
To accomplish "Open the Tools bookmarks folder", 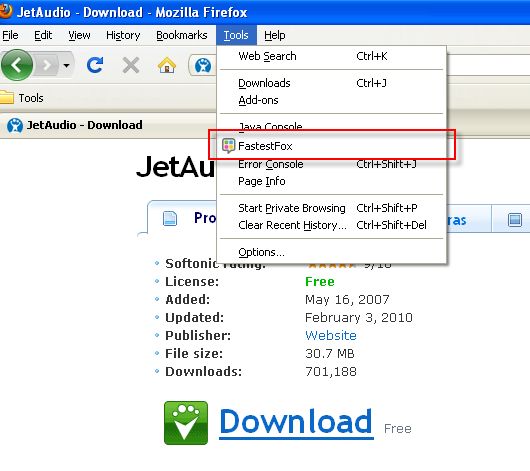I will [22, 98].
